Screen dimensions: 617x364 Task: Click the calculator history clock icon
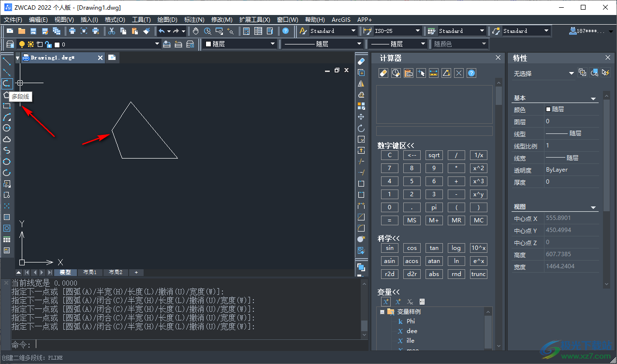[396, 73]
